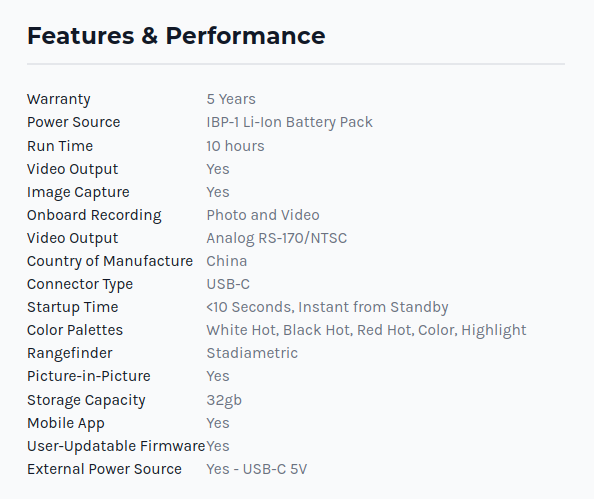This screenshot has height=499, width=594.
Task: Select the China value
Action: (x=227, y=261)
